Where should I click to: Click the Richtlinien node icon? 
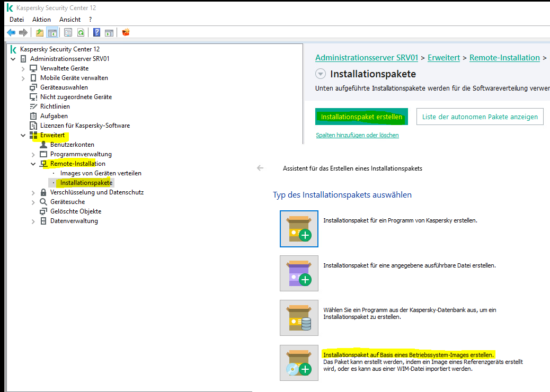click(33, 106)
